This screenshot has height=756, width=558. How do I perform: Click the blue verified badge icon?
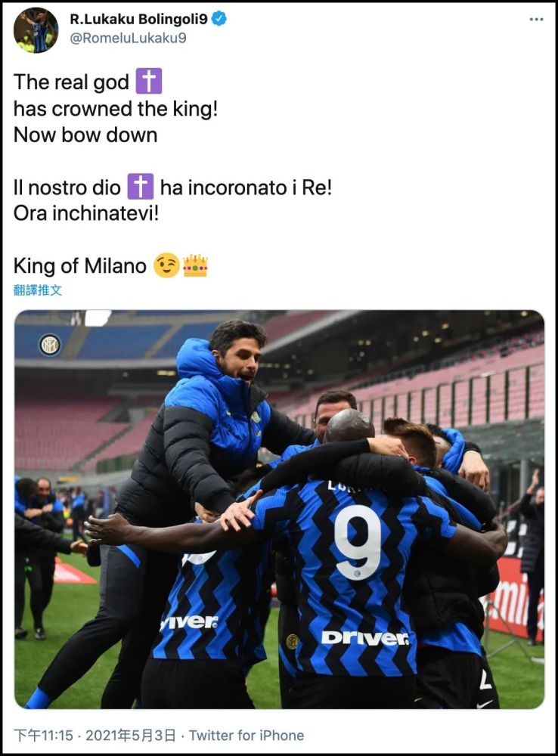(x=219, y=19)
